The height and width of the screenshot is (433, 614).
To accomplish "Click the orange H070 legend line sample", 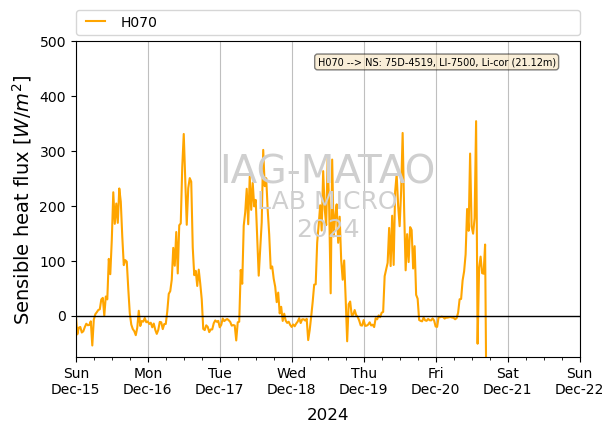I will (x=96, y=22).
